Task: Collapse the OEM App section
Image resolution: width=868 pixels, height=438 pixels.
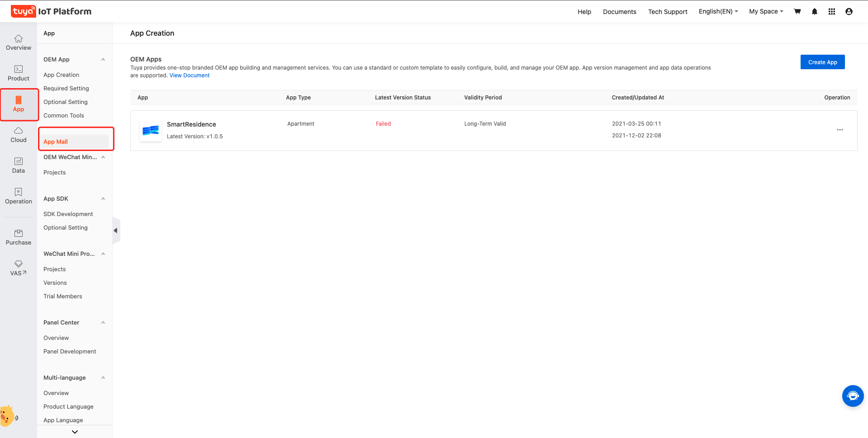Action: (103, 59)
